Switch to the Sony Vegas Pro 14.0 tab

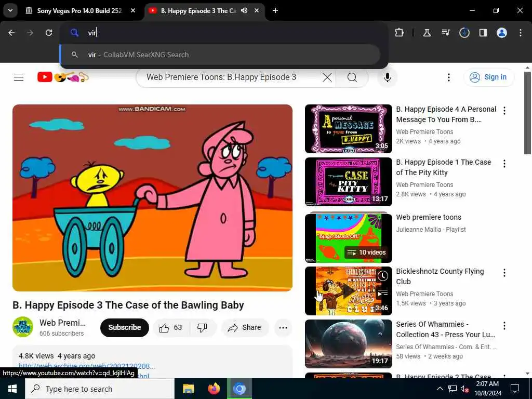[79, 10]
